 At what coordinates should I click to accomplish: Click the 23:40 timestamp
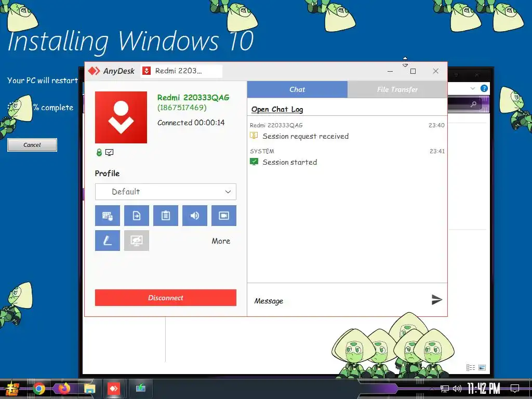click(x=436, y=125)
